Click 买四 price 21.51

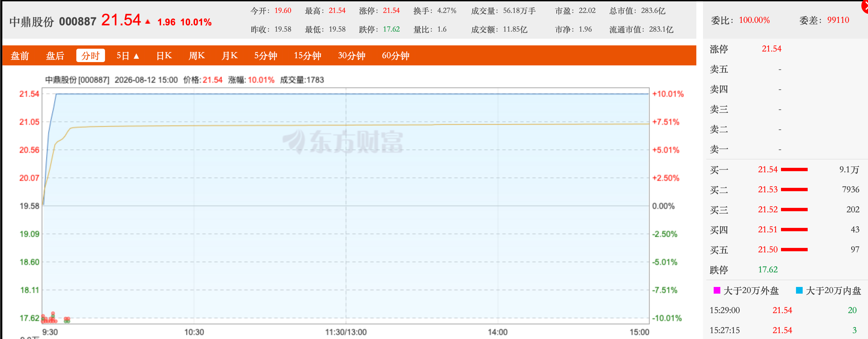tap(768, 230)
